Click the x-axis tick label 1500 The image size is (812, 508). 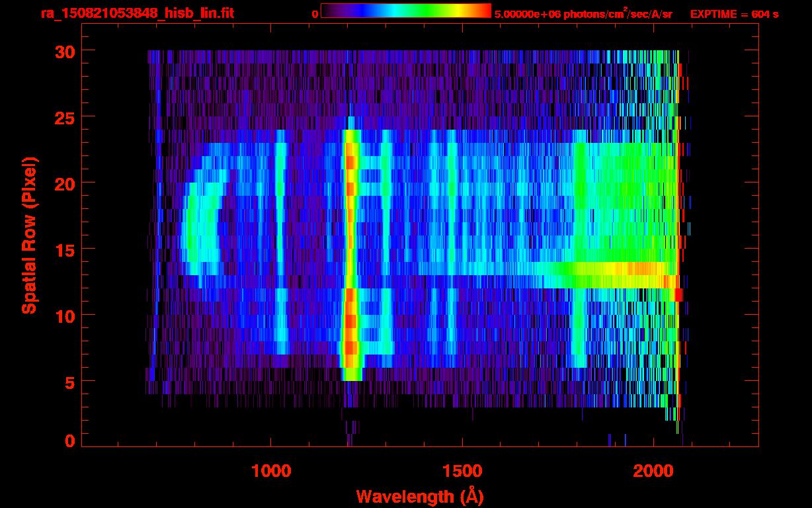click(x=462, y=471)
